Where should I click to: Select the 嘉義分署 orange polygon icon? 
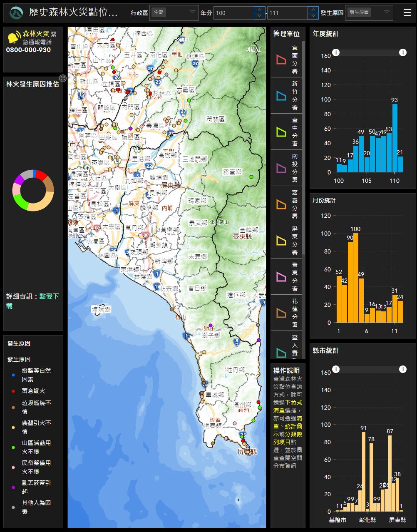(x=281, y=204)
